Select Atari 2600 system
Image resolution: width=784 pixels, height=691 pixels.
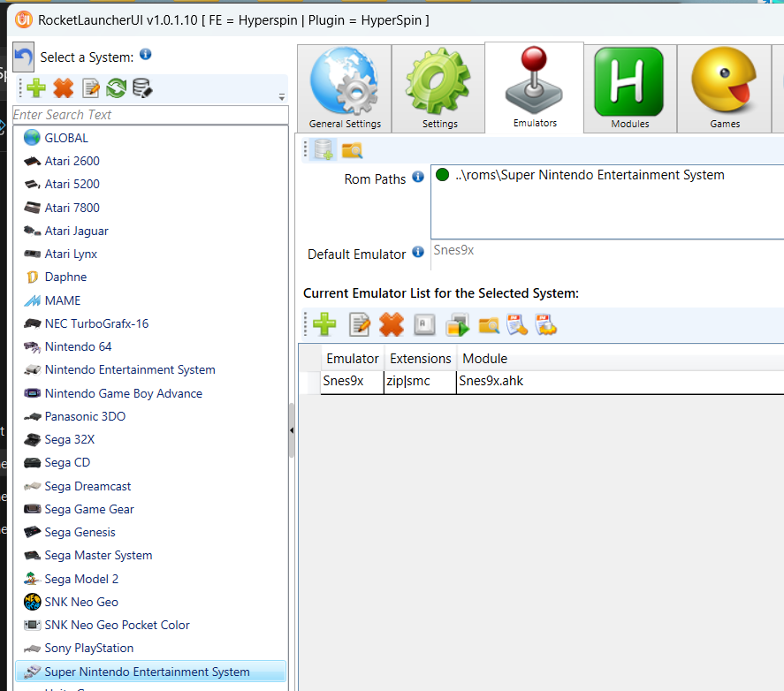coord(150,161)
